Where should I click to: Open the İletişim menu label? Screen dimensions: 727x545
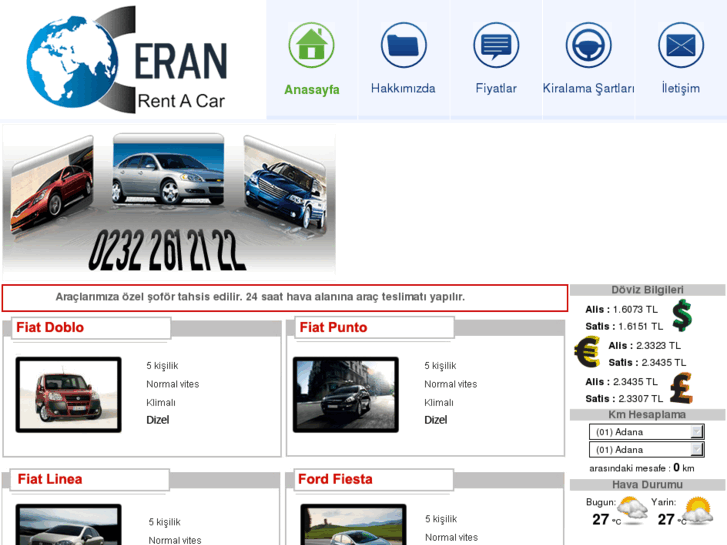tap(681, 88)
